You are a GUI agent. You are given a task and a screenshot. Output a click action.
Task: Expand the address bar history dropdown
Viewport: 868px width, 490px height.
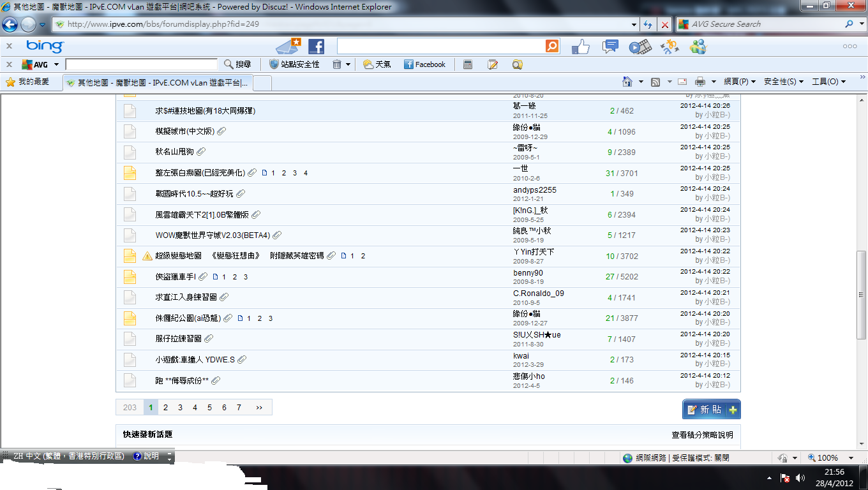(x=634, y=24)
